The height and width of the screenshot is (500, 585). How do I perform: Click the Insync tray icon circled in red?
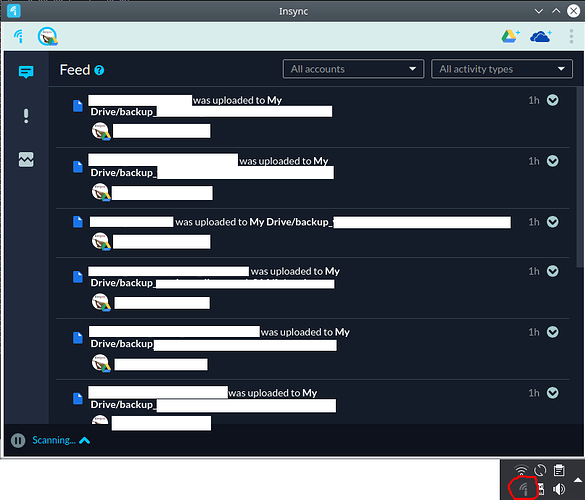click(x=524, y=489)
